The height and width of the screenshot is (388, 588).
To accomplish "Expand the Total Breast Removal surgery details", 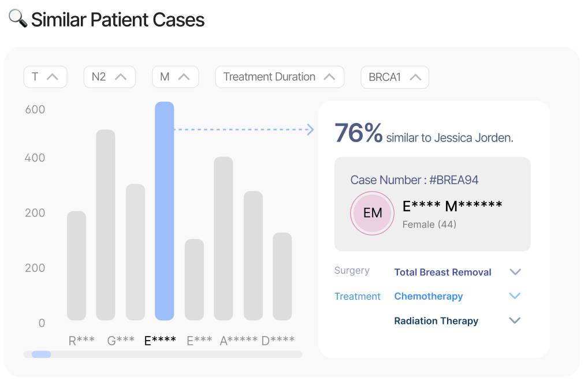I will (515, 271).
